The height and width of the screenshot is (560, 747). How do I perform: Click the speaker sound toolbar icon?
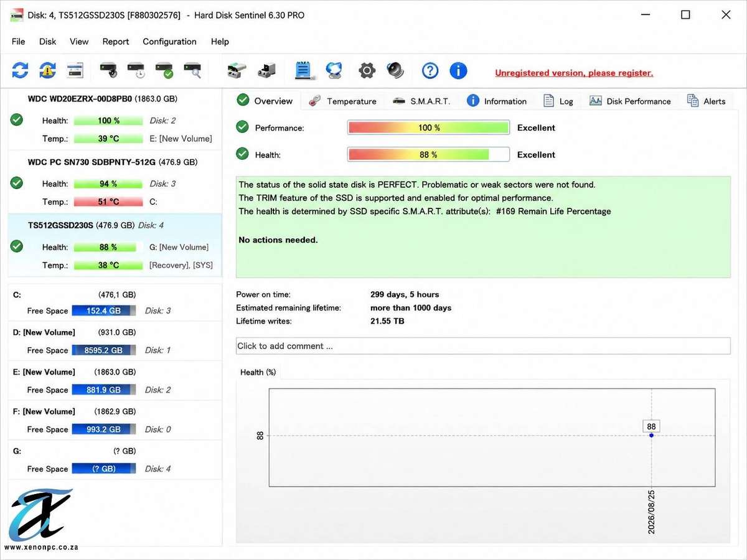395,70
